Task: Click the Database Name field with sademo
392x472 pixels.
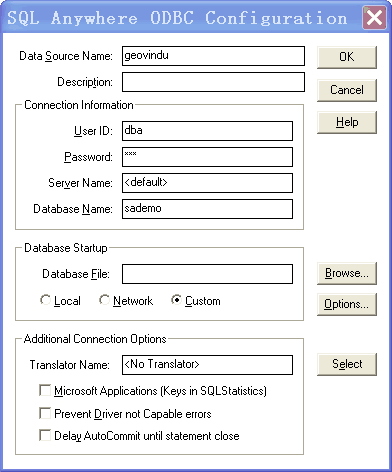Action: [207, 209]
